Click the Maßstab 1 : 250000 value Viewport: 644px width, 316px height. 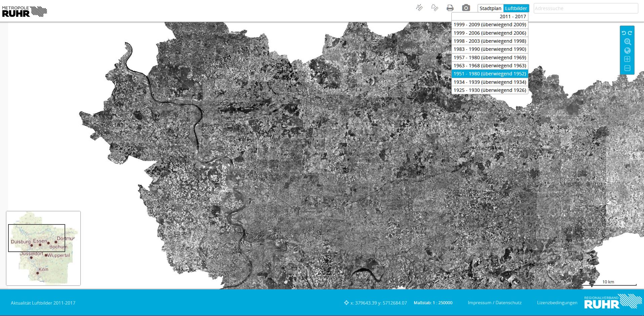[x=433, y=303]
